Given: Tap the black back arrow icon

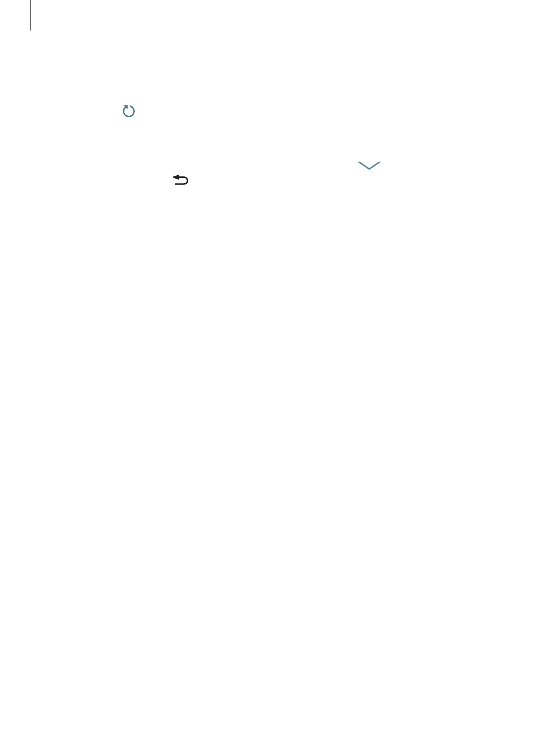Looking at the screenshot, I should click(181, 180).
